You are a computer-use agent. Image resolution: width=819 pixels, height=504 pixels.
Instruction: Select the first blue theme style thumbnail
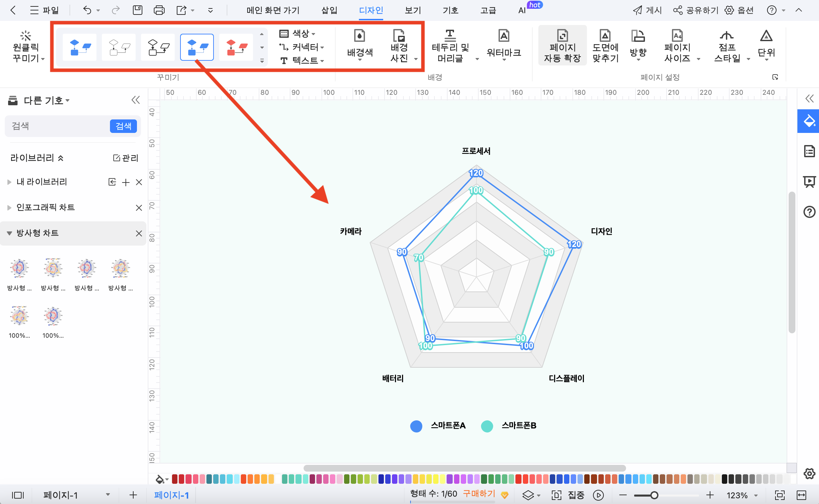pyautogui.click(x=79, y=47)
